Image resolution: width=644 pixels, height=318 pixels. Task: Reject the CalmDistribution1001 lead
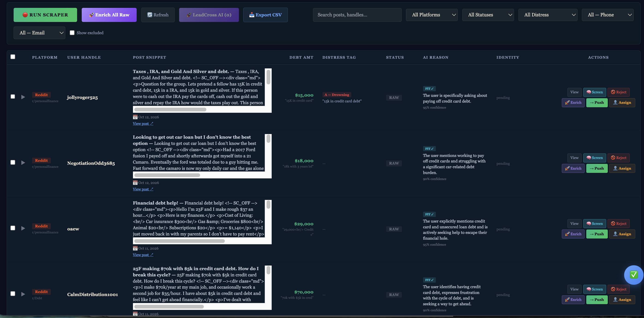point(619,289)
